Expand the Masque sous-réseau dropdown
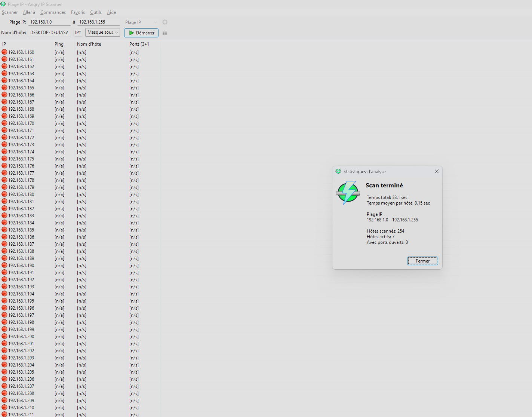The height and width of the screenshot is (417, 532). click(x=102, y=33)
